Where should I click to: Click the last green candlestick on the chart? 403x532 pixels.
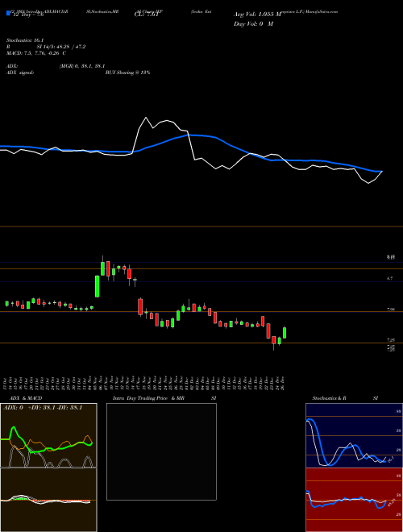point(285,332)
